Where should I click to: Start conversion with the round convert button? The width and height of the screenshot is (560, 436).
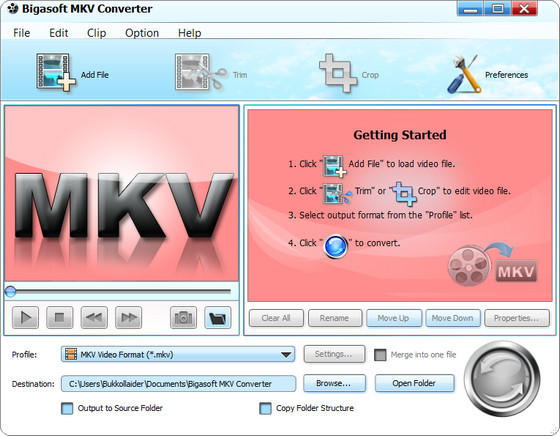(x=502, y=379)
